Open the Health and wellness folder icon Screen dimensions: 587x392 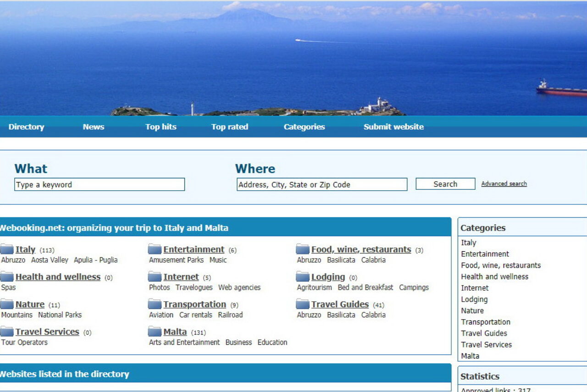click(x=6, y=276)
